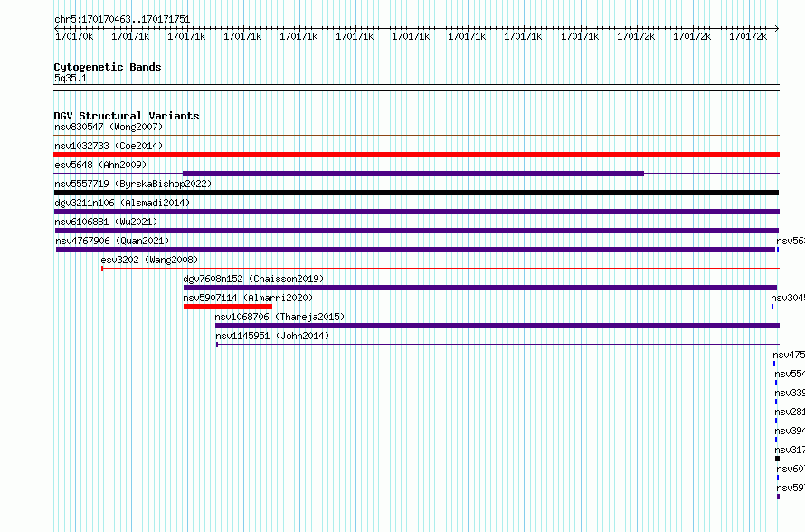Open the esv5648 (Ahn2009) variant label
Image resolution: width=805 pixels, height=532 pixels.
[100, 165]
